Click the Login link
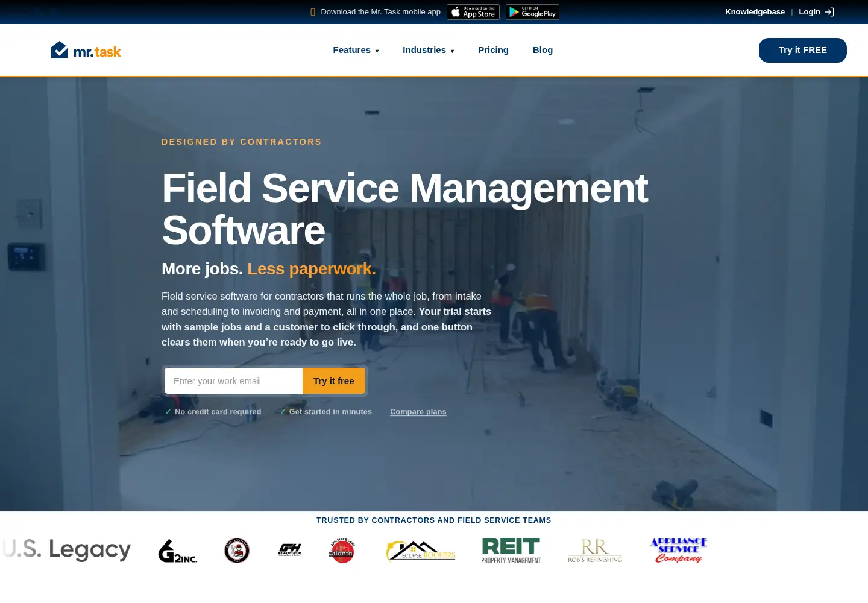Image resolution: width=868 pixels, height=603 pixels. pos(810,12)
